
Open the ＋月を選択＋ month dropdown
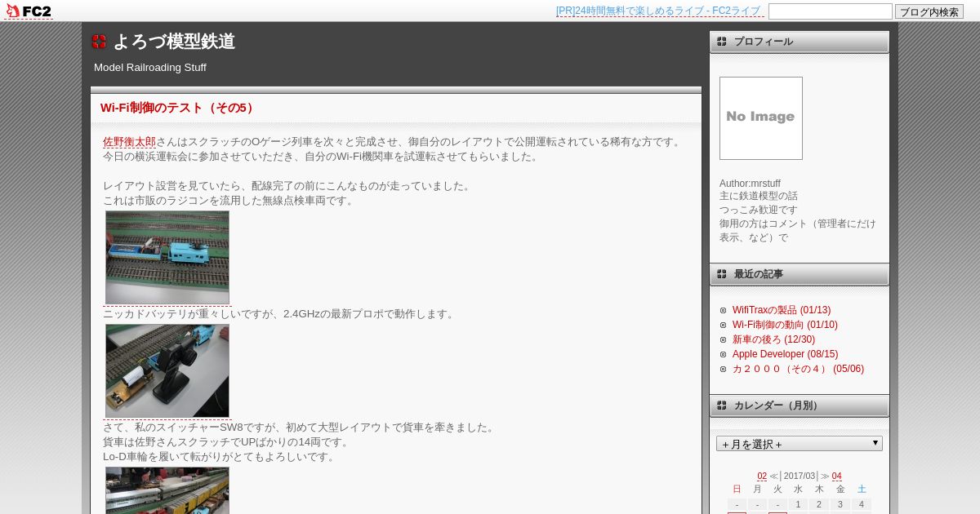click(800, 444)
